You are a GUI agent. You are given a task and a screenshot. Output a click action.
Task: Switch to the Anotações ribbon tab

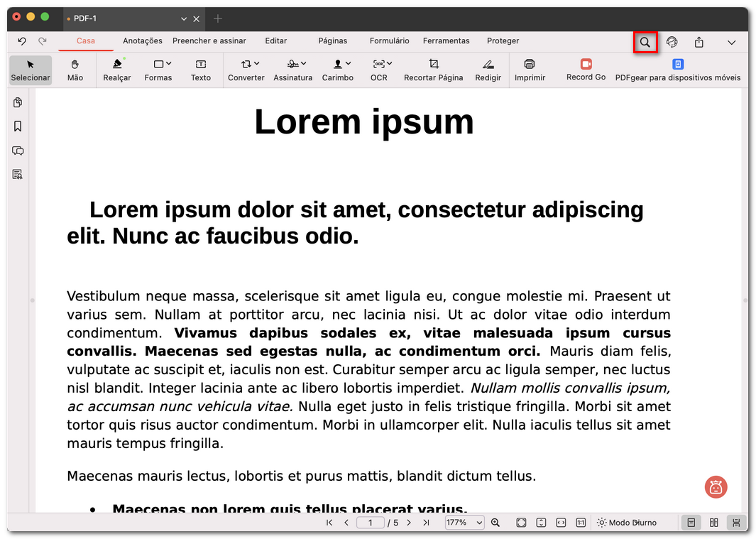[142, 40]
